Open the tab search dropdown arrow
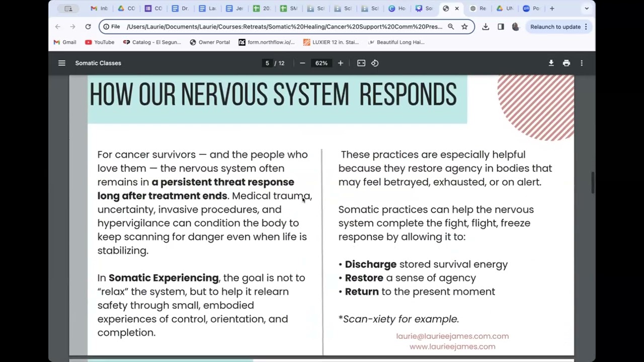Screen dimensions: 644x362 click(x=587, y=9)
